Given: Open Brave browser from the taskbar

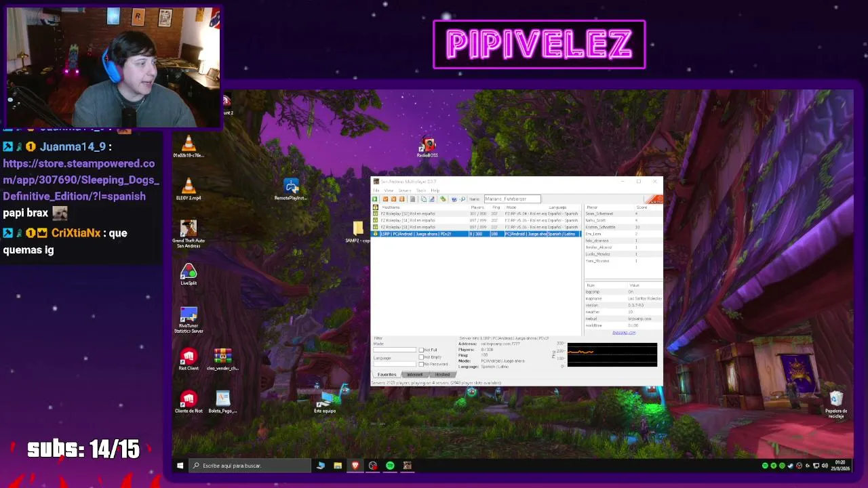Looking at the screenshot, I should tap(355, 466).
